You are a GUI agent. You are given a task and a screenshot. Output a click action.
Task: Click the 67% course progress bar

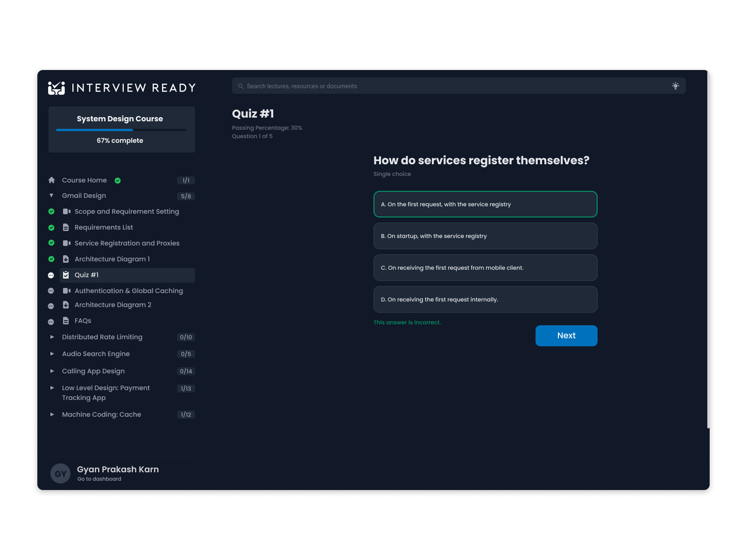[x=121, y=129]
